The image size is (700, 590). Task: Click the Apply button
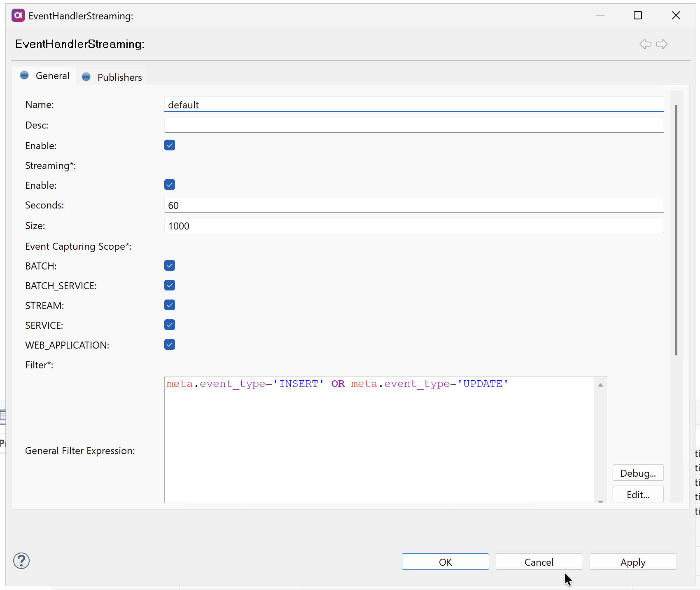[x=633, y=562]
